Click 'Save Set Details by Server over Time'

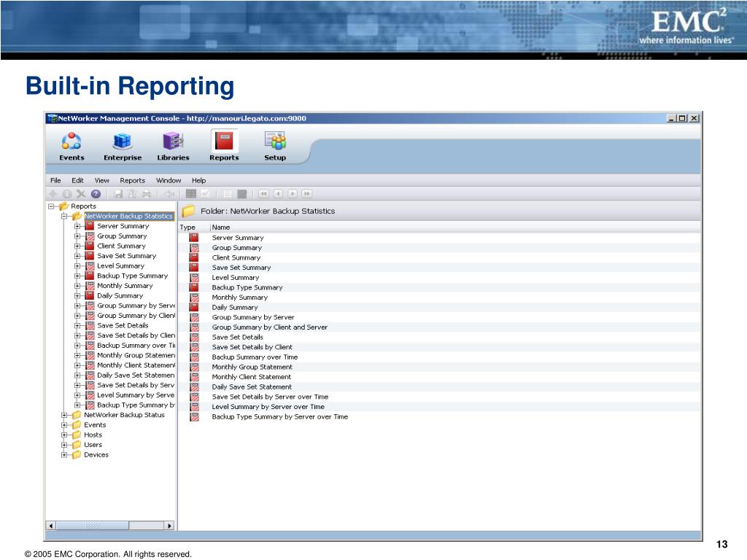coord(270,397)
